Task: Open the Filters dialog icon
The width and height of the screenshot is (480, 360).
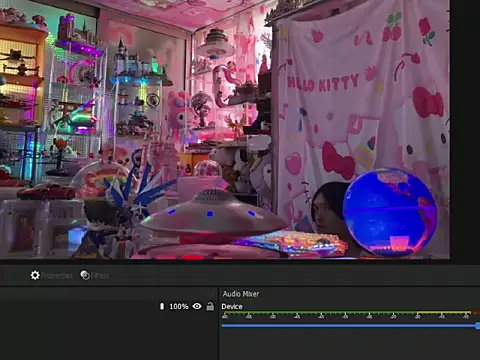Action: coord(85,275)
